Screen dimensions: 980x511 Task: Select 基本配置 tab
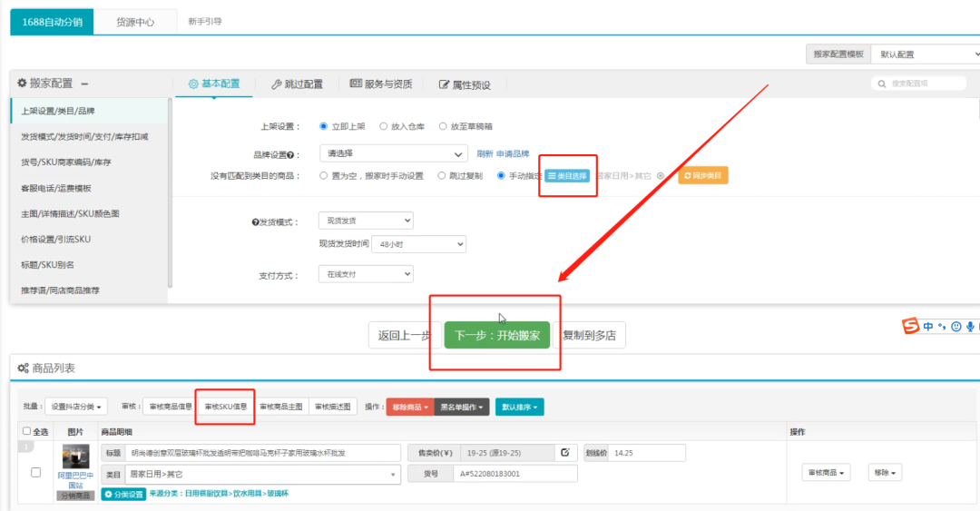point(214,84)
